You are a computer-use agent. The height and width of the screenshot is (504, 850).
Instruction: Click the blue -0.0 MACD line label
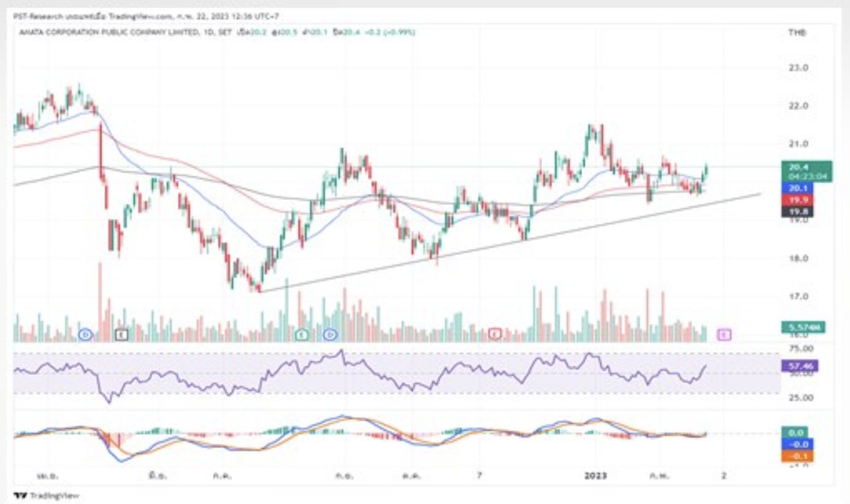(797, 444)
